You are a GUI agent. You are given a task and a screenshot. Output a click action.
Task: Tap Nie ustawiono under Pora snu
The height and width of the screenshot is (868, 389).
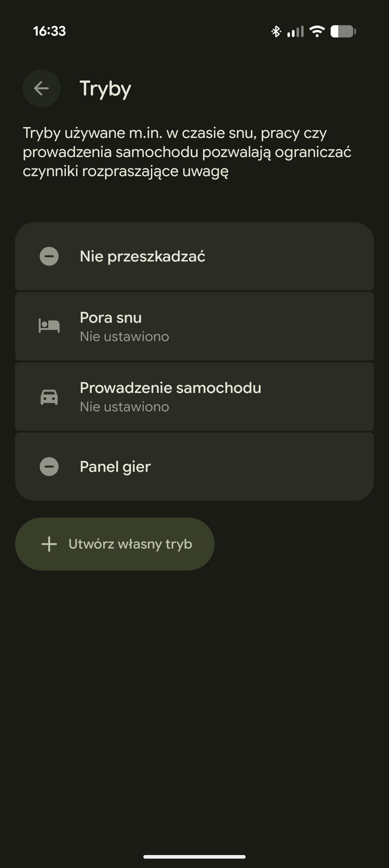[x=124, y=337]
